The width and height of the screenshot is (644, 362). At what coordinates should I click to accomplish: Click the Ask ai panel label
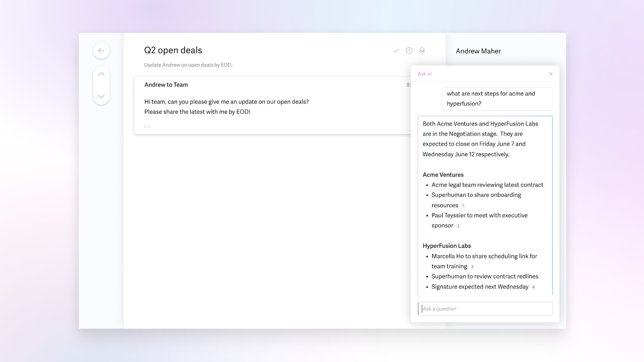coord(424,74)
